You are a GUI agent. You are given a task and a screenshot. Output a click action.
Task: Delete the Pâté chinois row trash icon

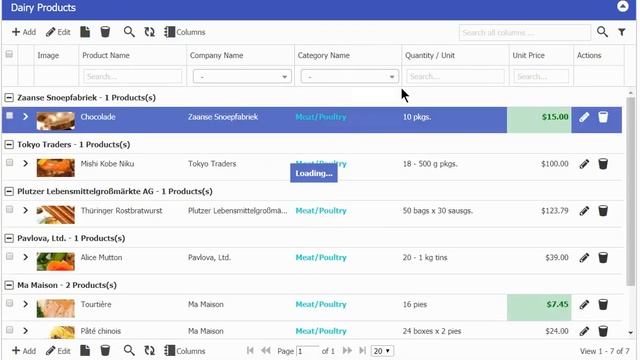pyautogui.click(x=603, y=331)
